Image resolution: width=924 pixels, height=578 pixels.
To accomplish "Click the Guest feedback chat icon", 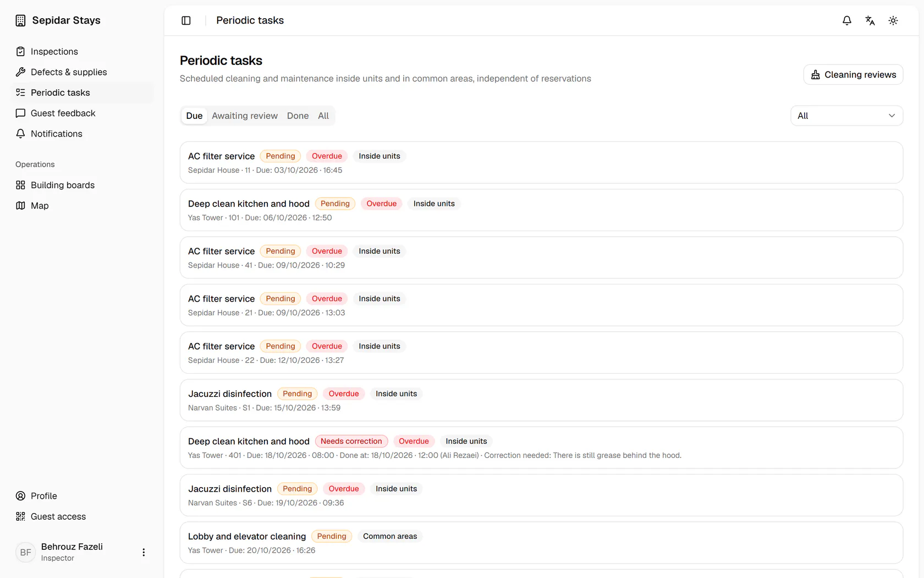I will (x=20, y=113).
